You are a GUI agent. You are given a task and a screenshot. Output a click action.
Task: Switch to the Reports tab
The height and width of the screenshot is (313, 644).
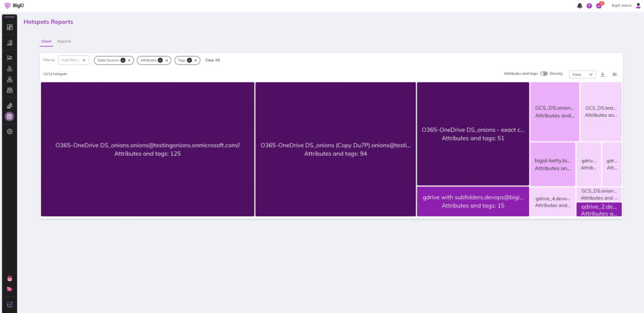pos(64,41)
